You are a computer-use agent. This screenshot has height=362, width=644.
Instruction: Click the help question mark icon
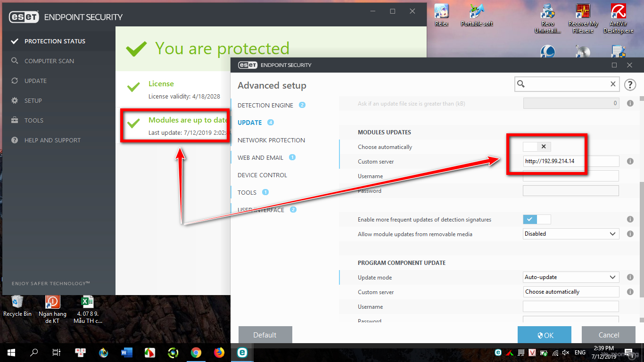pos(630,84)
